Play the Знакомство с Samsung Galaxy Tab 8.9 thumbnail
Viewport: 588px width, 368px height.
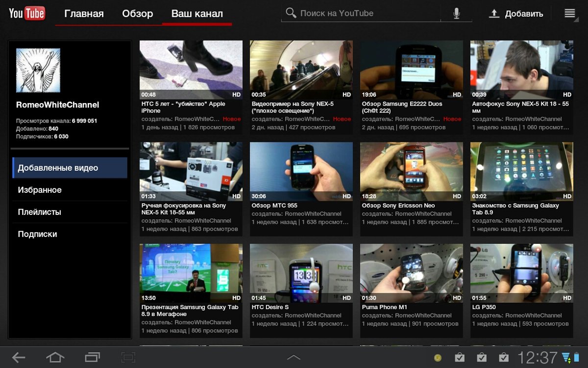tap(522, 171)
